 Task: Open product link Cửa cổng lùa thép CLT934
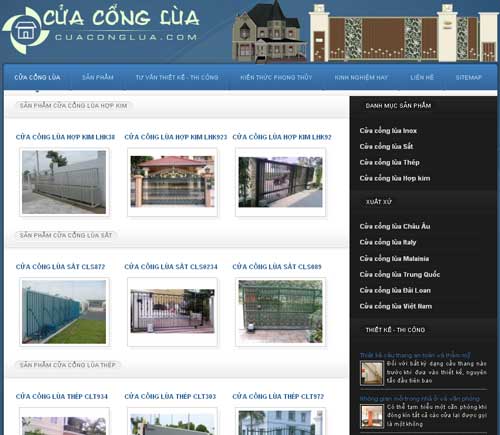[x=62, y=396]
